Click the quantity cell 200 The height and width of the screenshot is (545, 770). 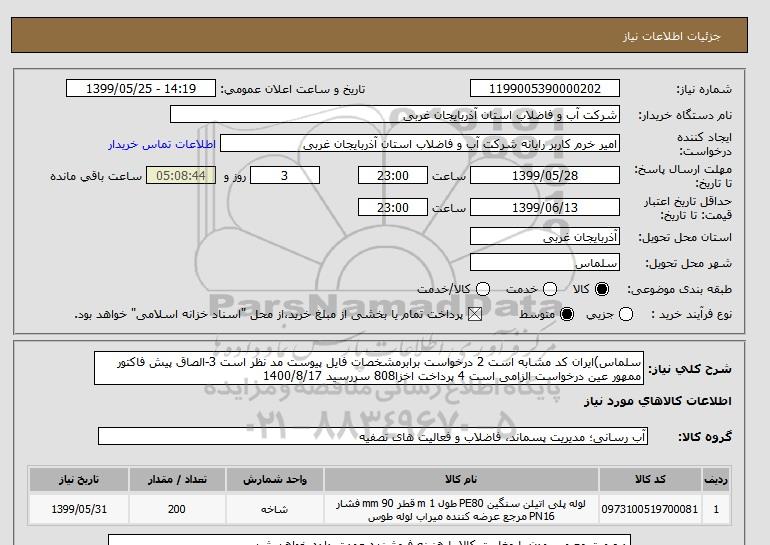point(177,509)
